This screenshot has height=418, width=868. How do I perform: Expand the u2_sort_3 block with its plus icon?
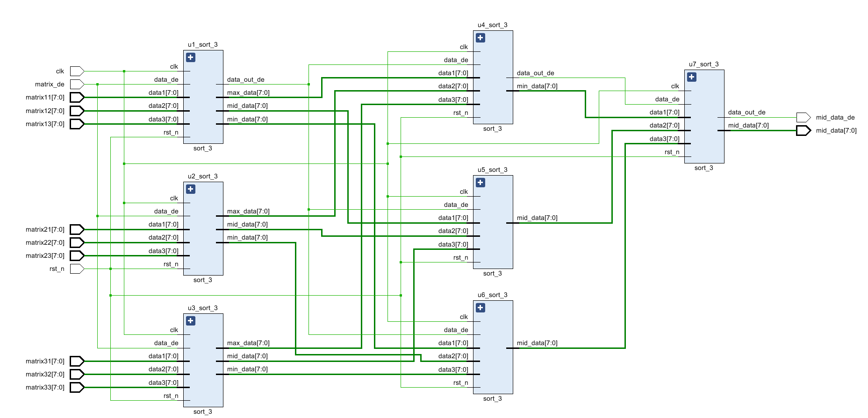point(191,189)
